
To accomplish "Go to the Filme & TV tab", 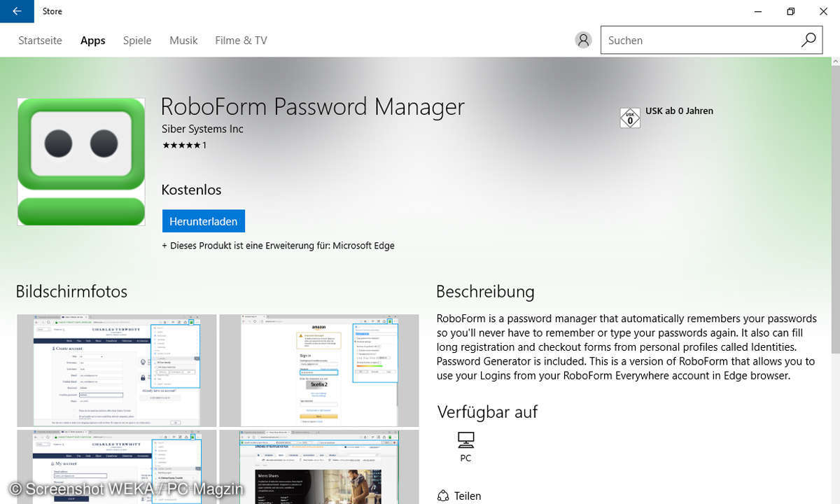I will 241,41.
